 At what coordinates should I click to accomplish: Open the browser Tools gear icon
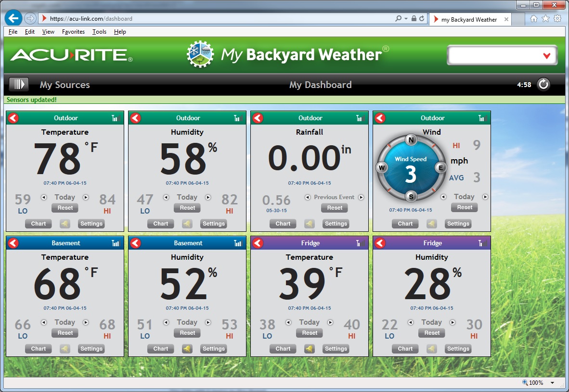[557, 18]
